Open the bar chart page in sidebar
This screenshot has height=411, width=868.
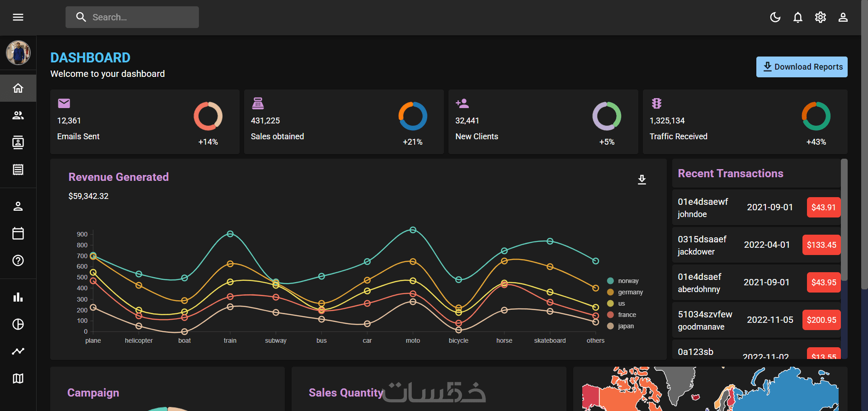pos(18,297)
